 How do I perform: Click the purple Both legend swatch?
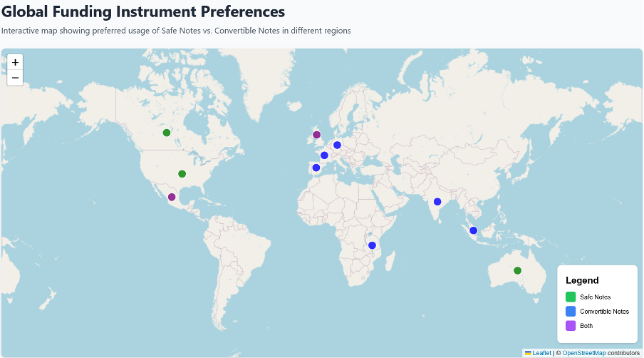click(x=571, y=325)
